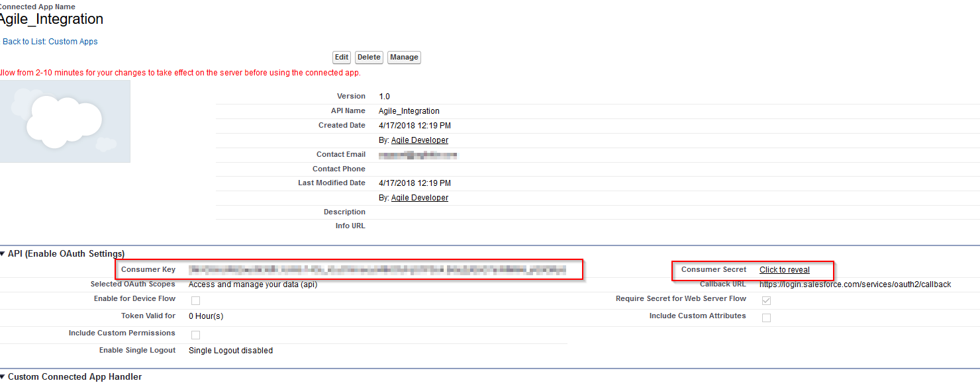Click the blurred Contact Email value
980x389 pixels.
(418, 155)
